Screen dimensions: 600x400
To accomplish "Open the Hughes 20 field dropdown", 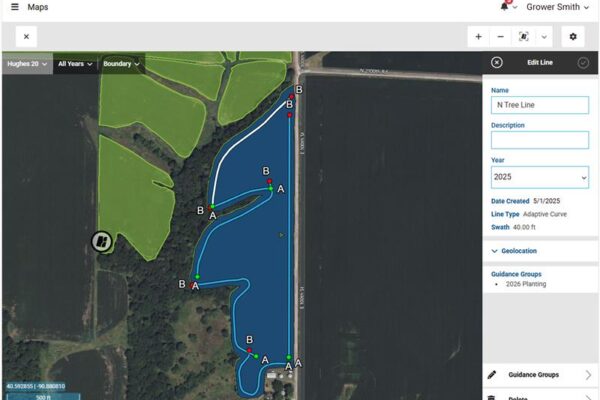I will pos(27,64).
